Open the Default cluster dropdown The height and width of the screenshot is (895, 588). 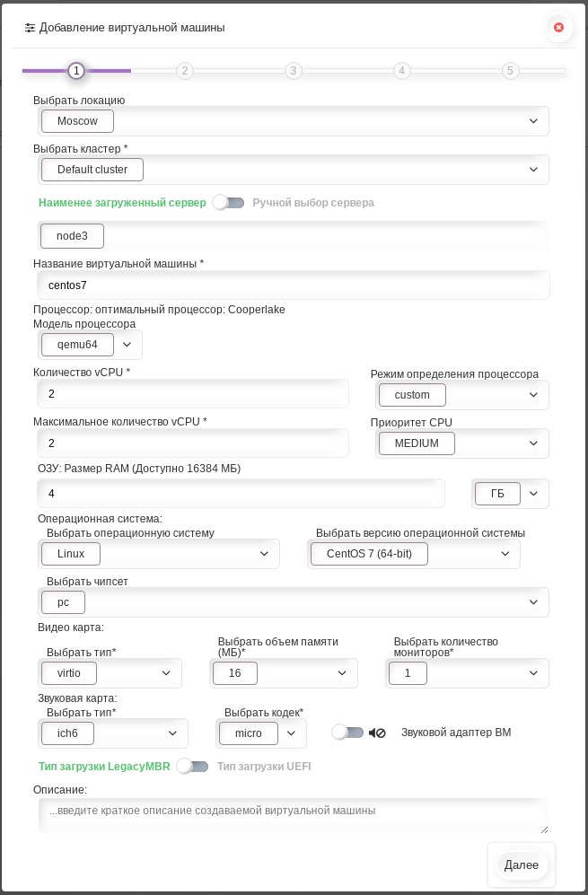(294, 170)
